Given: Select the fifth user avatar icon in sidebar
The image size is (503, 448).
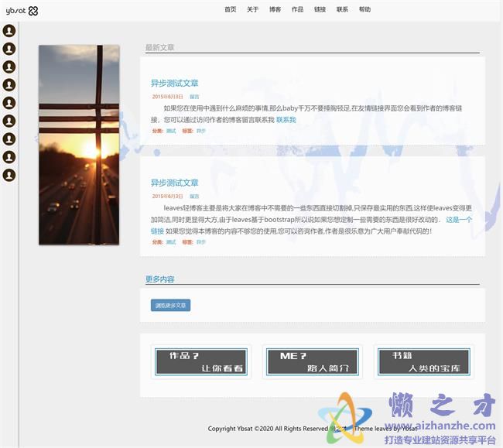Looking at the screenshot, I should coord(9,103).
